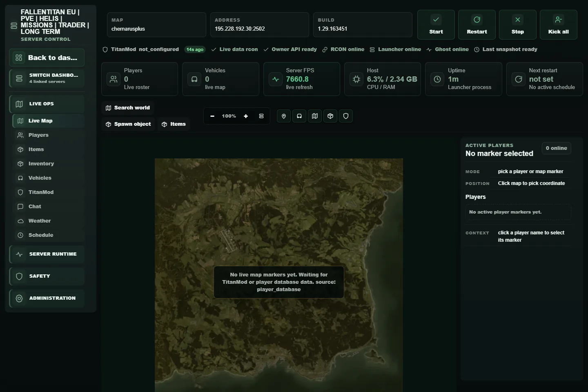Image resolution: width=588 pixels, height=392 pixels.
Task: Click the Launcher online status
Action: [x=395, y=49]
